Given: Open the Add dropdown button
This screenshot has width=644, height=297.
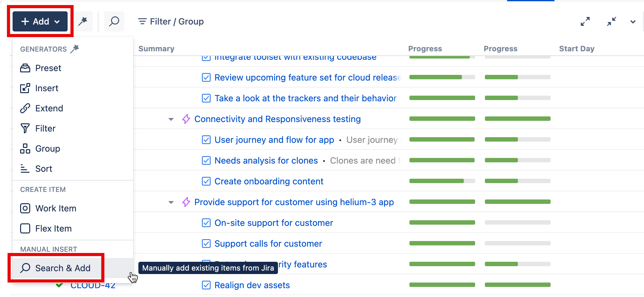Looking at the screenshot, I should pos(40,21).
